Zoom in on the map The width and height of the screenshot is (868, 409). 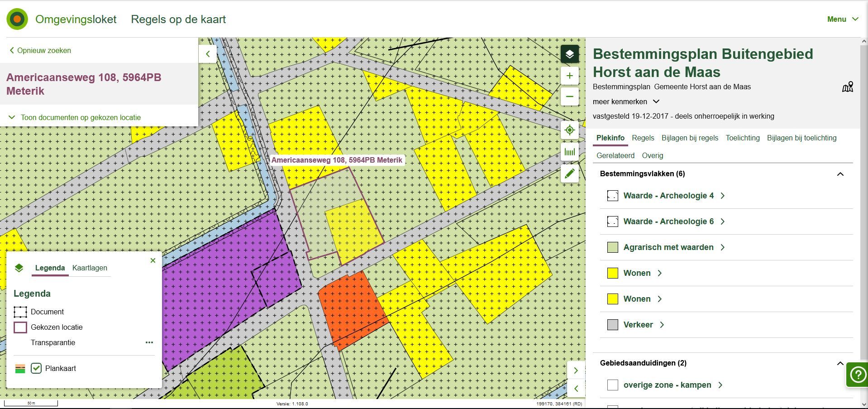(x=569, y=76)
